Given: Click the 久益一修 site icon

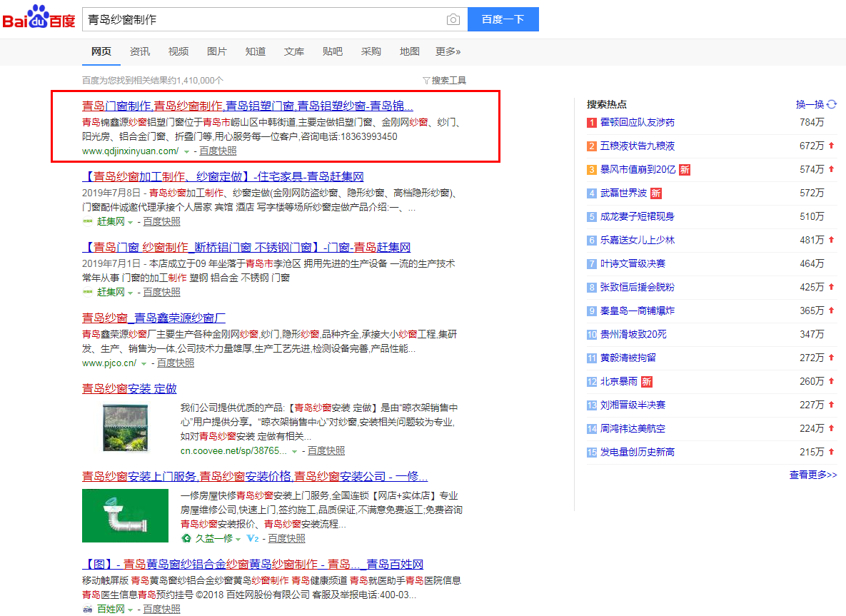Looking at the screenshot, I should coord(186,538).
